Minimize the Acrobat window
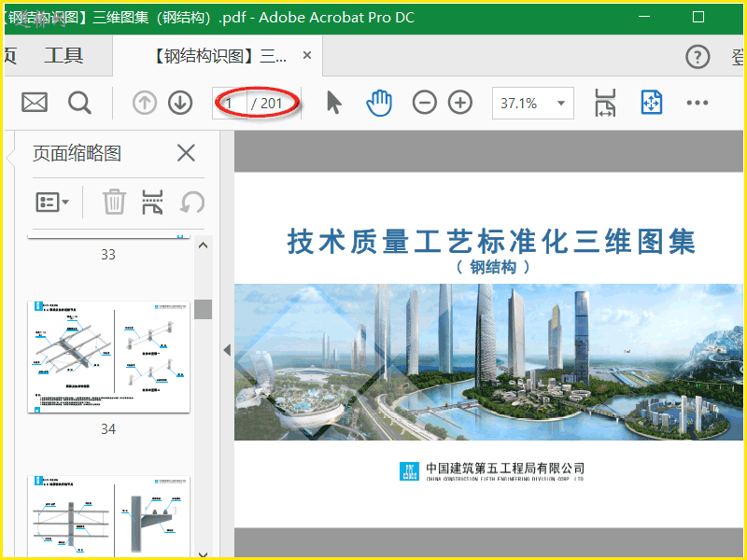This screenshot has height=560, width=747. (644, 17)
